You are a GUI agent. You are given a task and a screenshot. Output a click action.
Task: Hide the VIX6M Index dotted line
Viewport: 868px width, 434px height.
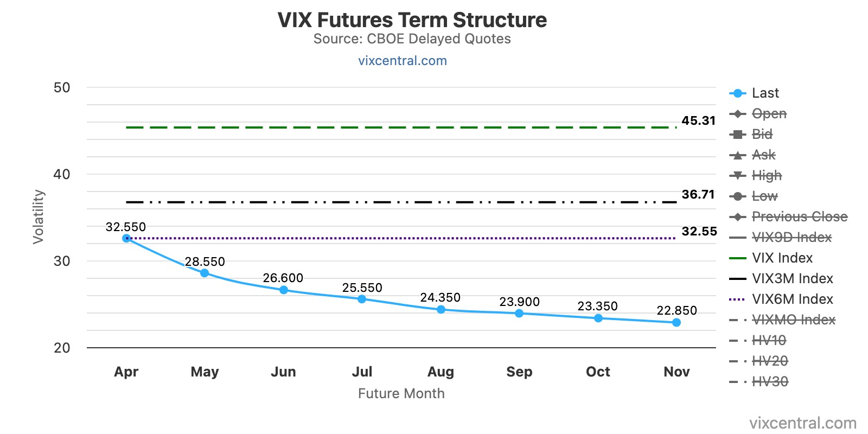click(792, 299)
